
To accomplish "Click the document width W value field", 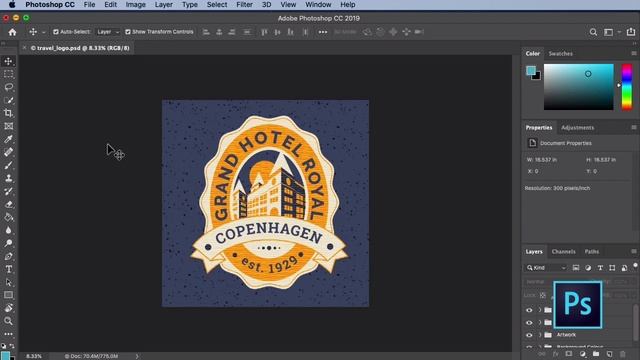I will [546, 160].
